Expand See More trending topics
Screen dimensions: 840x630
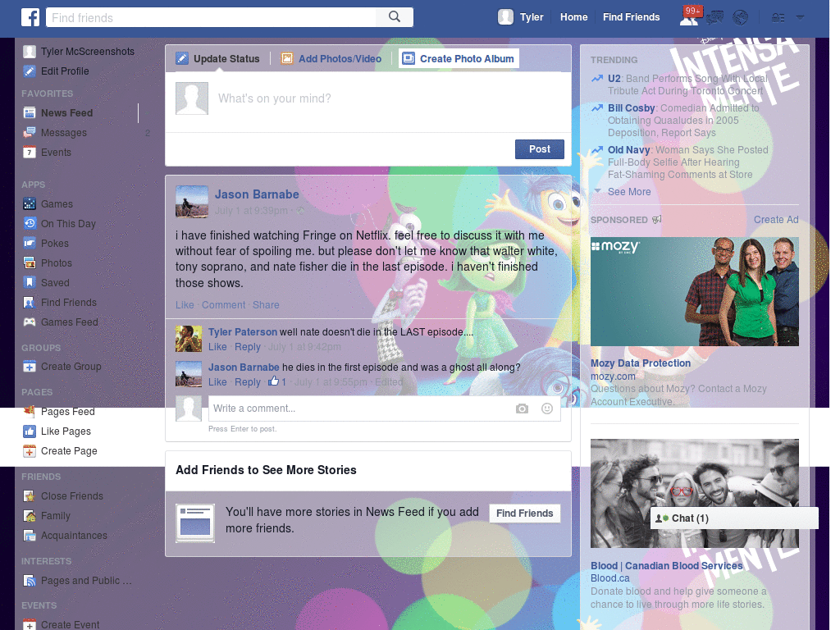point(629,192)
